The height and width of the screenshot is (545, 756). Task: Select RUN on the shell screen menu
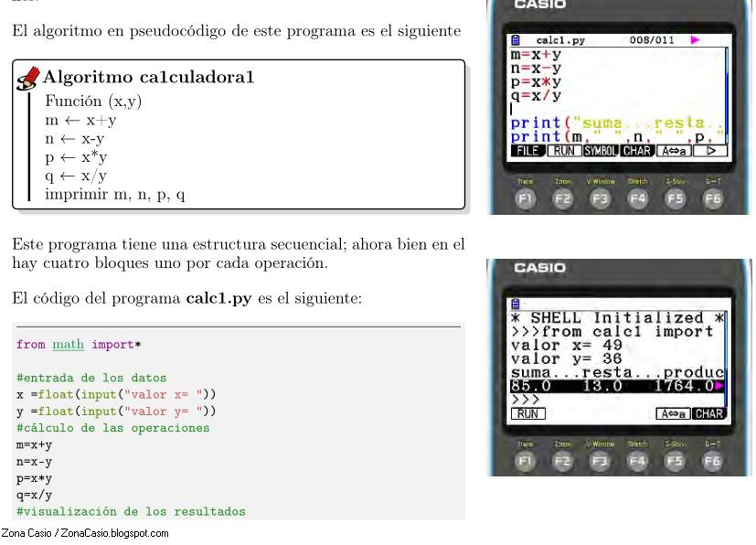point(528,412)
